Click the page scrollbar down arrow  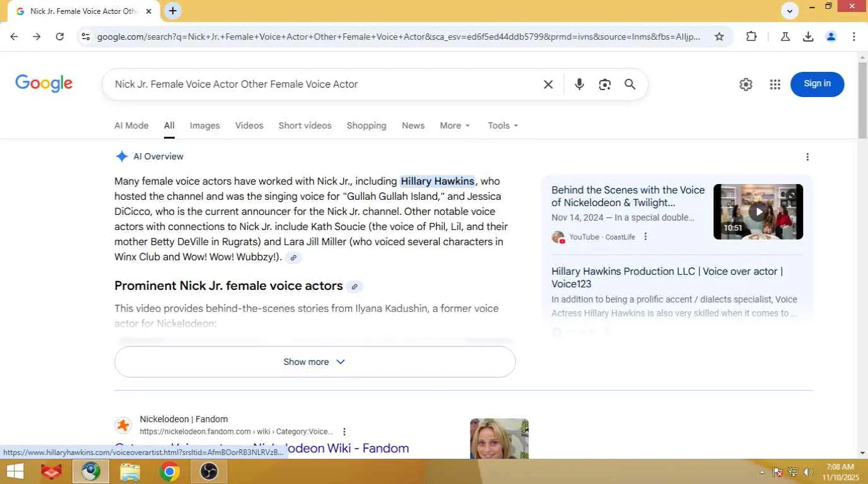862,453
